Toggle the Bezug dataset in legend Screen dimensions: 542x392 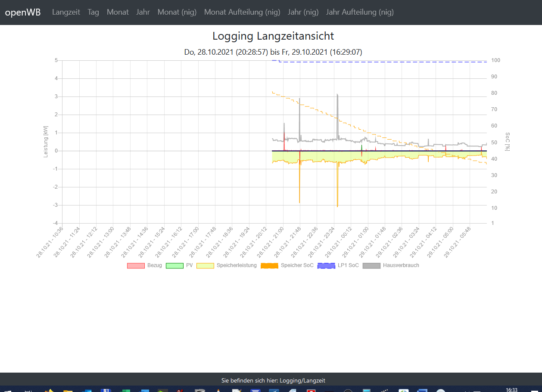pos(154,265)
